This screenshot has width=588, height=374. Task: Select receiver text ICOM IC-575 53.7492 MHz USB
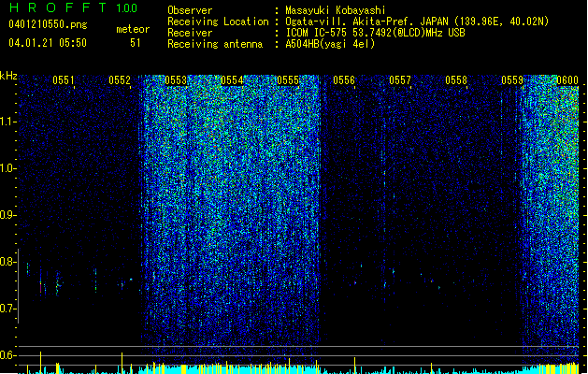point(375,33)
